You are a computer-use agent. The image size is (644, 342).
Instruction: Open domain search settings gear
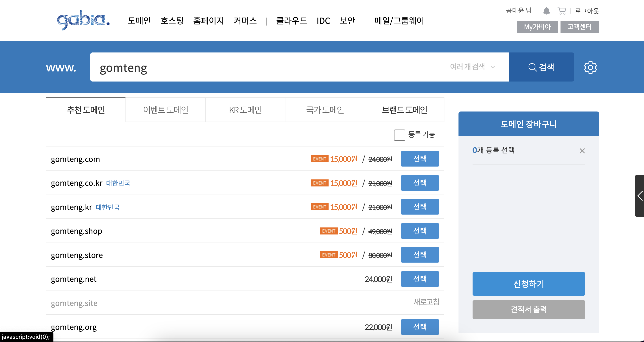[x=590, y=67]
